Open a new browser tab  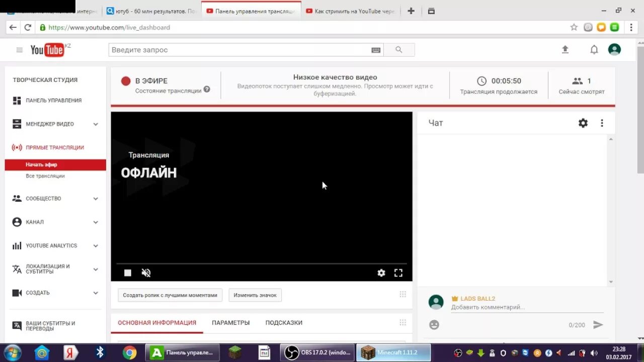click(x=411, y=11)
